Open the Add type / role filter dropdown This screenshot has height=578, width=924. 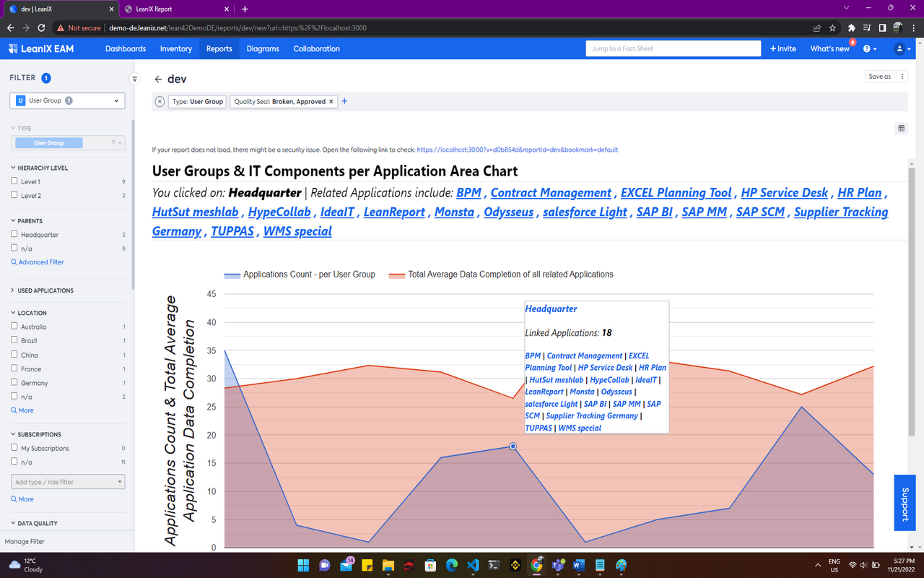[x=67, y=482]
